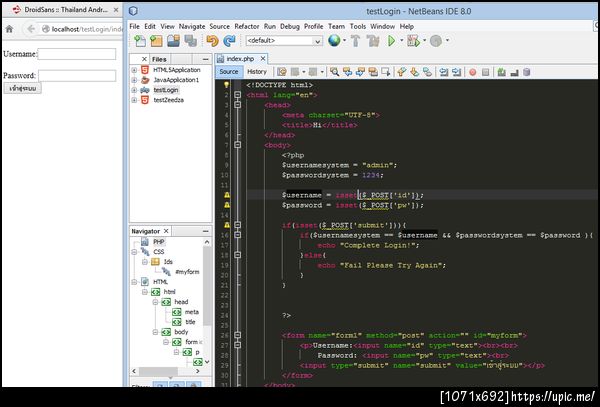Open the Refactor menu
600x407 pixels.
(247, 26)
